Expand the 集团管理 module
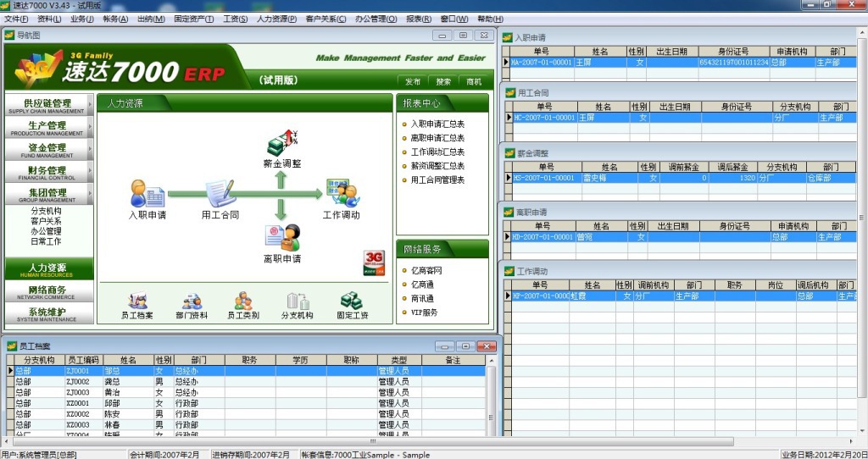The width and height of the screenshot is (868, 459). (x=48, y=194)
